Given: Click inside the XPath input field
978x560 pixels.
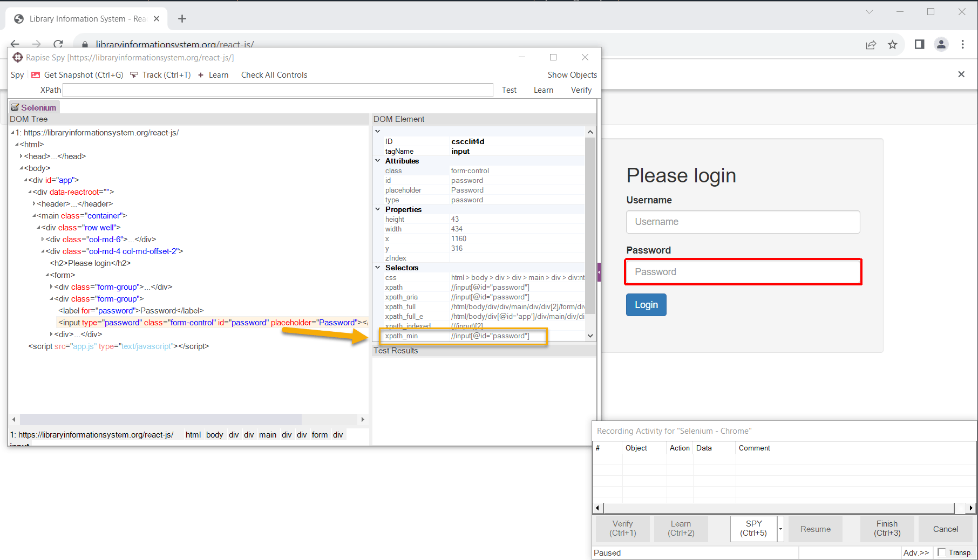Looking at the screenshot, I should tap(277, 90).
